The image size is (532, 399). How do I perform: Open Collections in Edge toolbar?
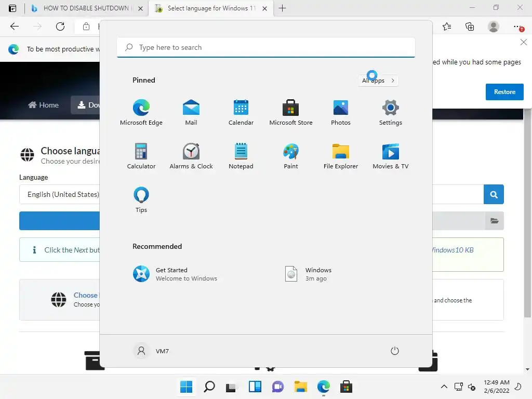point(470,26)
